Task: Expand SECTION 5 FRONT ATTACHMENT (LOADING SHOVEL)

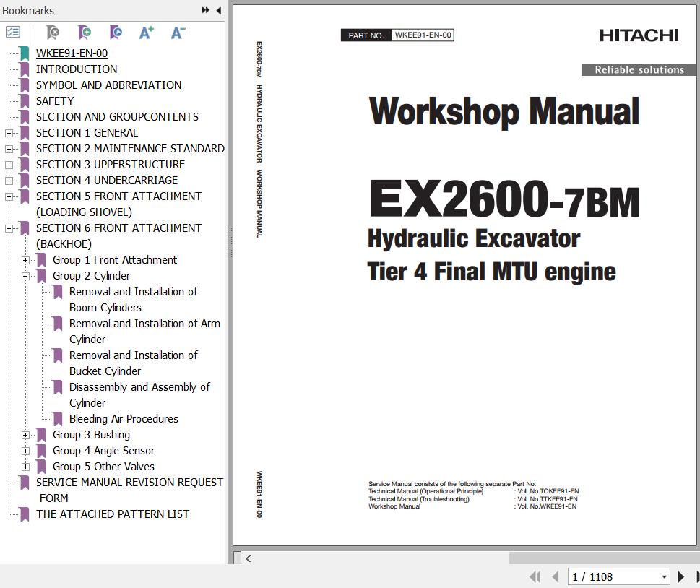Action: 9,196
